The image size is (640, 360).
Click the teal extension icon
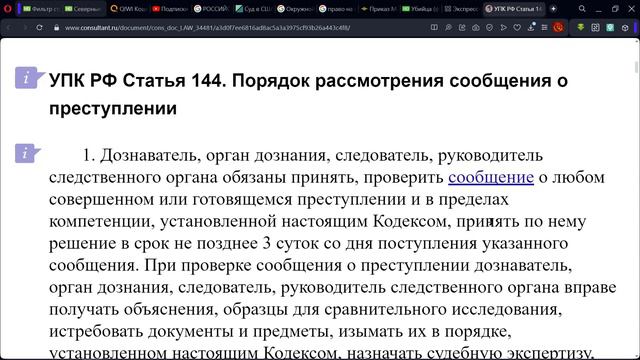[x=610, y=27]
